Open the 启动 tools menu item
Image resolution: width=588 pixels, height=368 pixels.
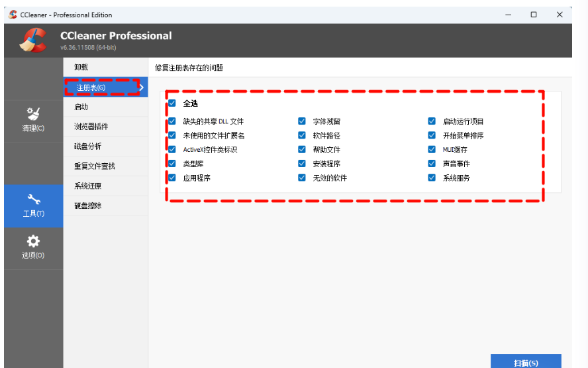pos(106,107)
